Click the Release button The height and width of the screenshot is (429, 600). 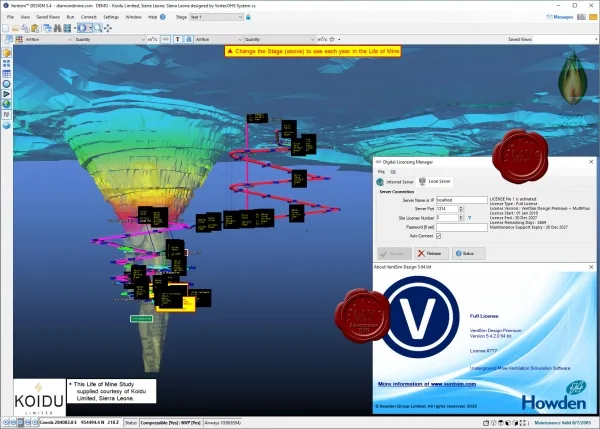[x=431, y=253]
